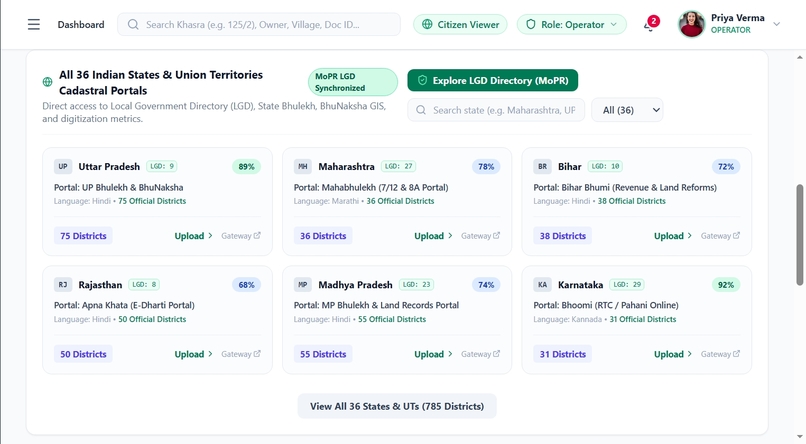Image resolution: width=806 pixels, height=444 pixels.
Task: Click the Rajasthan Upload chevron arrow
Action: pyautogui.click(x=210, y=354)
